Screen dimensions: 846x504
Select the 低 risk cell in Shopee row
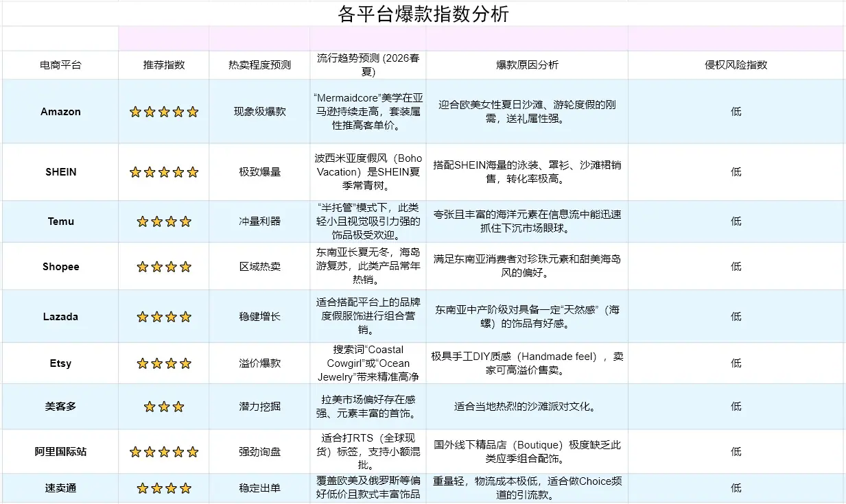click(x=736, y=266)
